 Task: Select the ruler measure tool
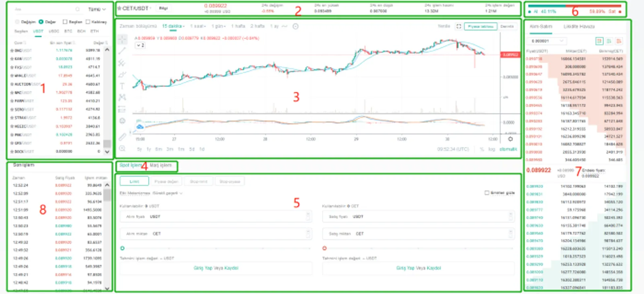pos(122,137)
